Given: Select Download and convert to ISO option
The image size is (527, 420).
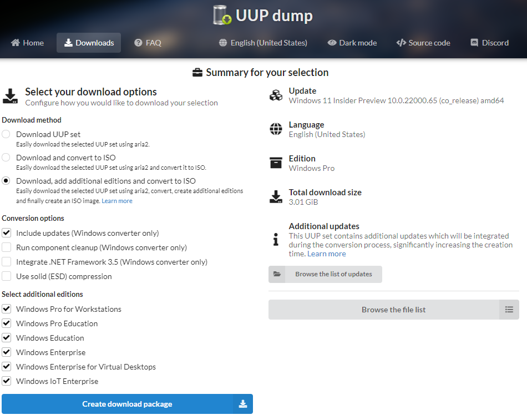Looking at the screenshot, I should click(x=6, y=158).
